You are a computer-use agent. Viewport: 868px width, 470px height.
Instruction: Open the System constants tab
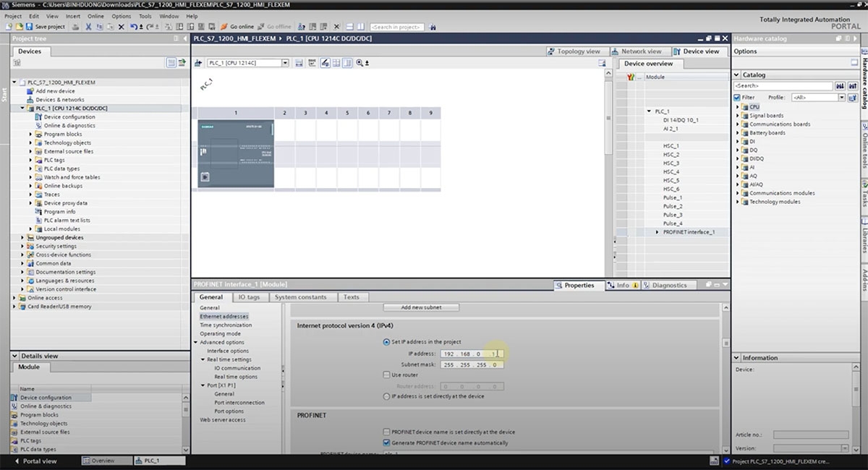(x=301, y=297)
